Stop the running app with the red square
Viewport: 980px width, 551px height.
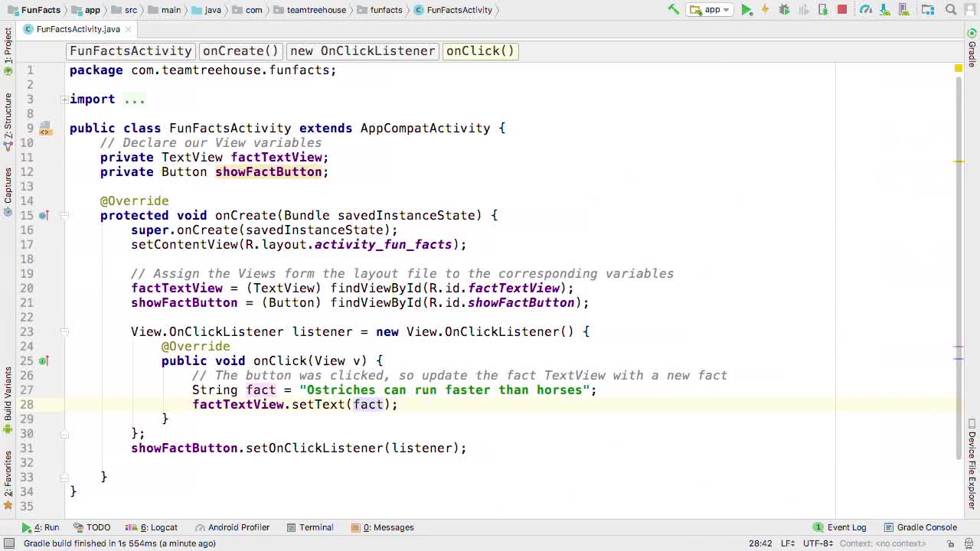point(843,10)
